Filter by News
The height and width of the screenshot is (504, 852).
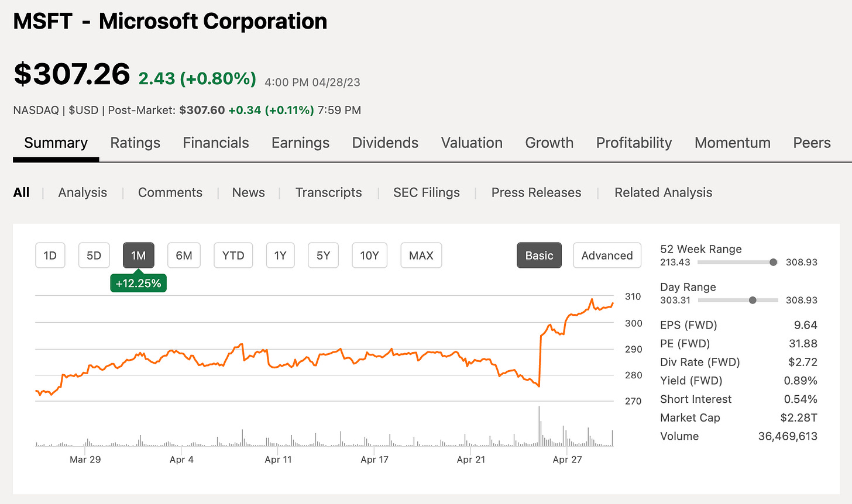tap(249, 192)
